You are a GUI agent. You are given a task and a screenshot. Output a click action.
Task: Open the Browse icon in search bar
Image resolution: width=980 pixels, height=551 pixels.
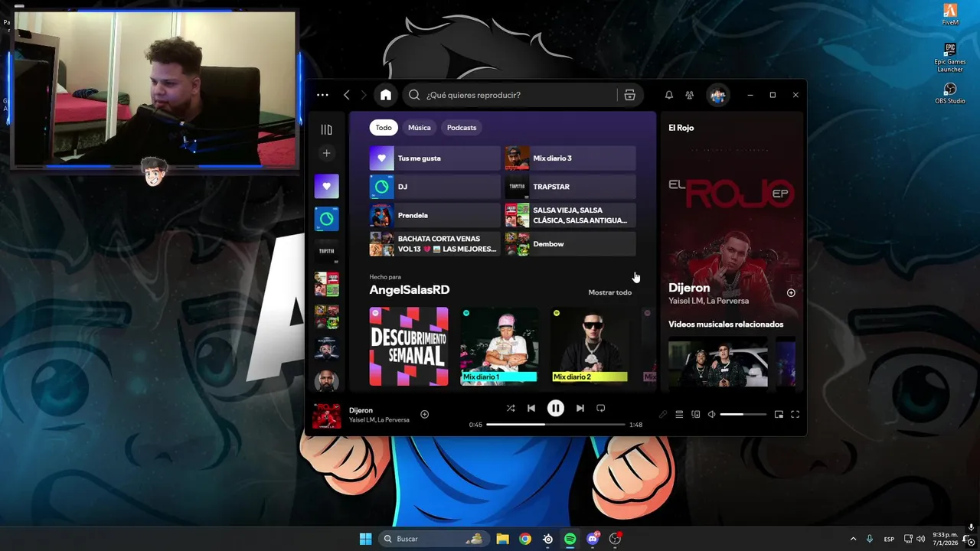pos(629,95)
